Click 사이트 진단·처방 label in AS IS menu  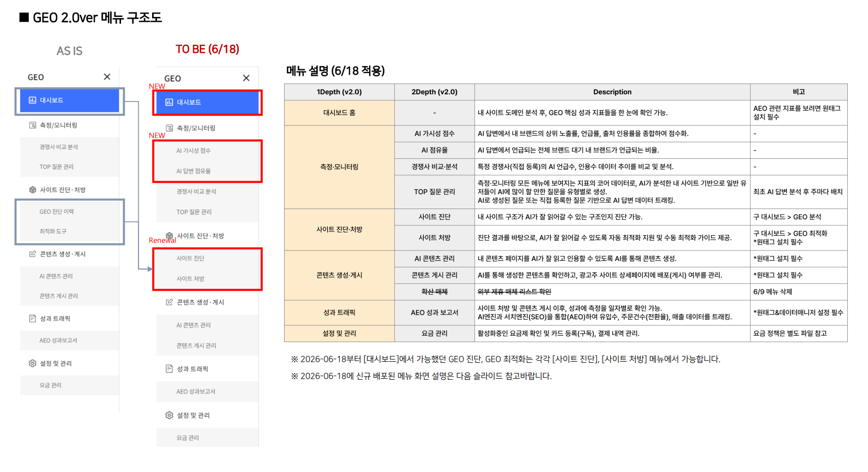[x=63, y=190]
